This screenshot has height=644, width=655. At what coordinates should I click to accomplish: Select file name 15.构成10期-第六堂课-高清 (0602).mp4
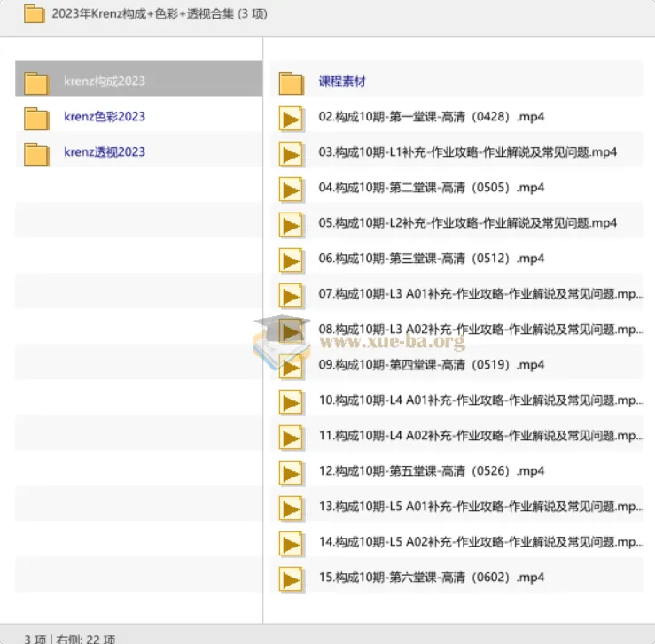(x=431, y=578)
